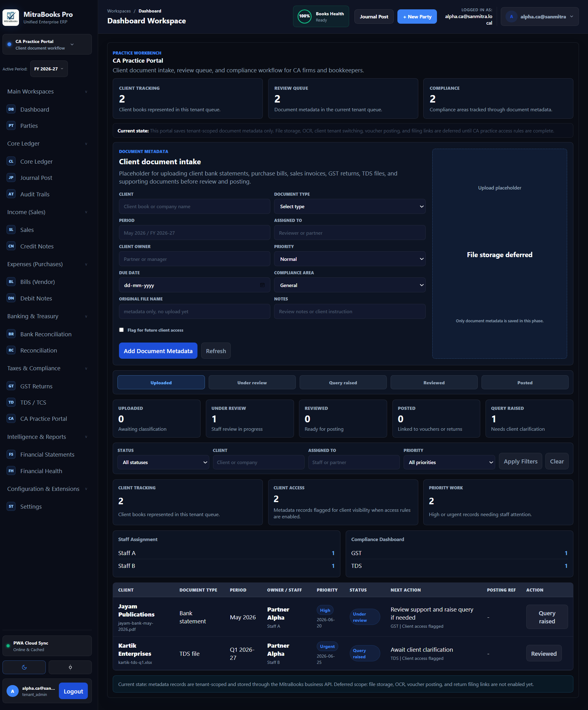
Task: Collapse the Taxes & Compliance section
Action: click(47, 368)
